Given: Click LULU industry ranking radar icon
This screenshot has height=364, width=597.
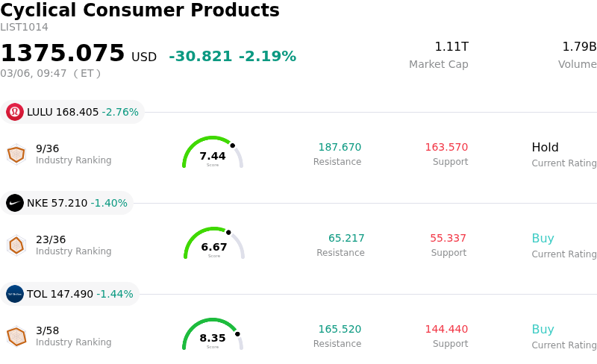Looking at the screenshot, I should coord(16,154).
